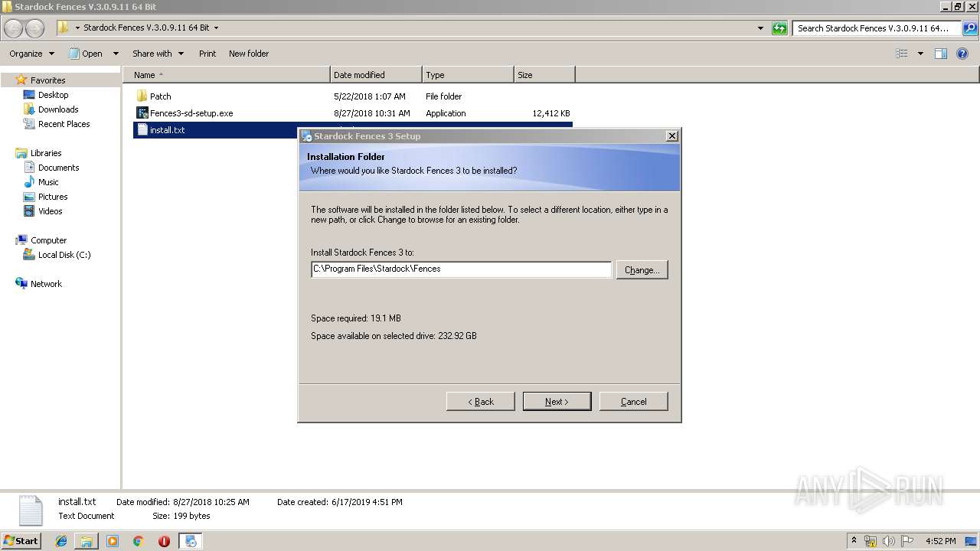Expand the address bar history dropdown
This screenshot has height=551, width=980.
[760, 28]
